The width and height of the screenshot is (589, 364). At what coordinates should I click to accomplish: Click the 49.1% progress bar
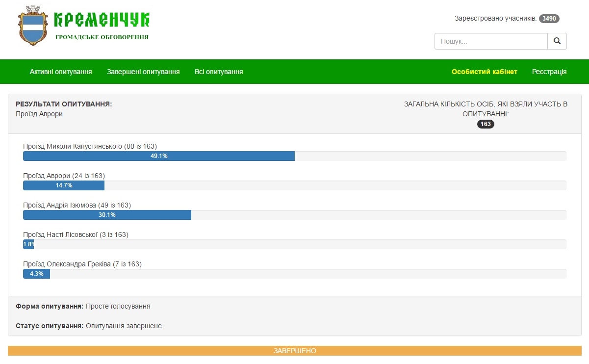coord(159,156)
